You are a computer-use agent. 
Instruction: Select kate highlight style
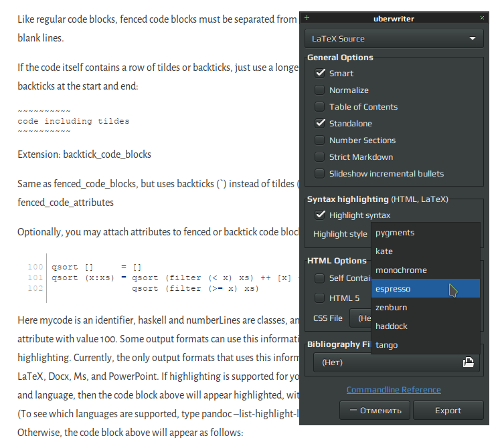426,251
